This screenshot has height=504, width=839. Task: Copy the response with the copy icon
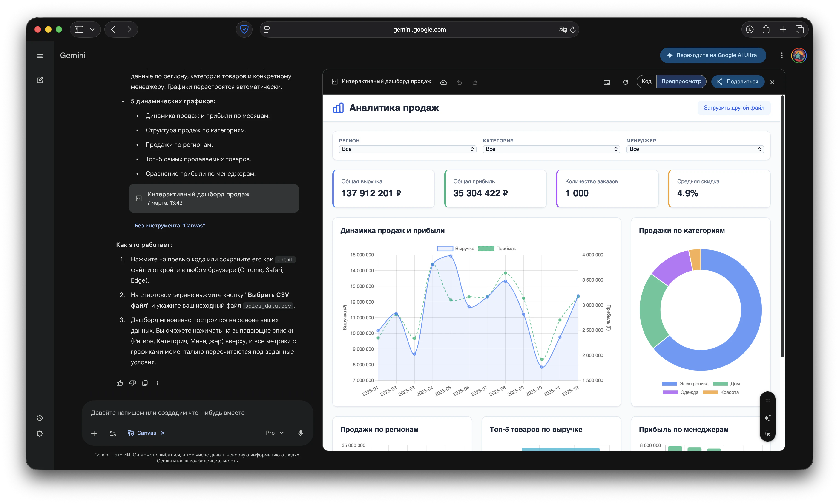[x=145, y=383]
